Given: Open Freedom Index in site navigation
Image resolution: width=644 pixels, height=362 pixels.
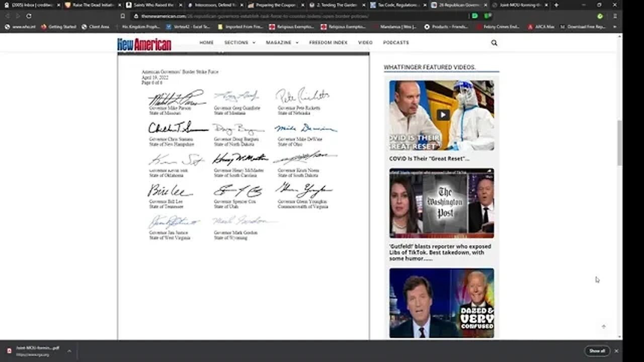Looking at the screenshot, I should pos(328,43).
